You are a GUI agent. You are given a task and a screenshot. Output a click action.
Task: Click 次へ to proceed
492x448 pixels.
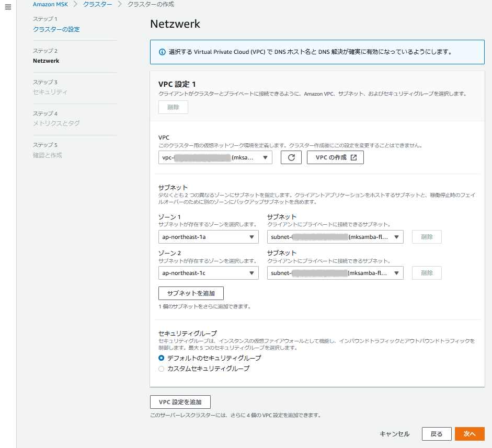point(470,434)
